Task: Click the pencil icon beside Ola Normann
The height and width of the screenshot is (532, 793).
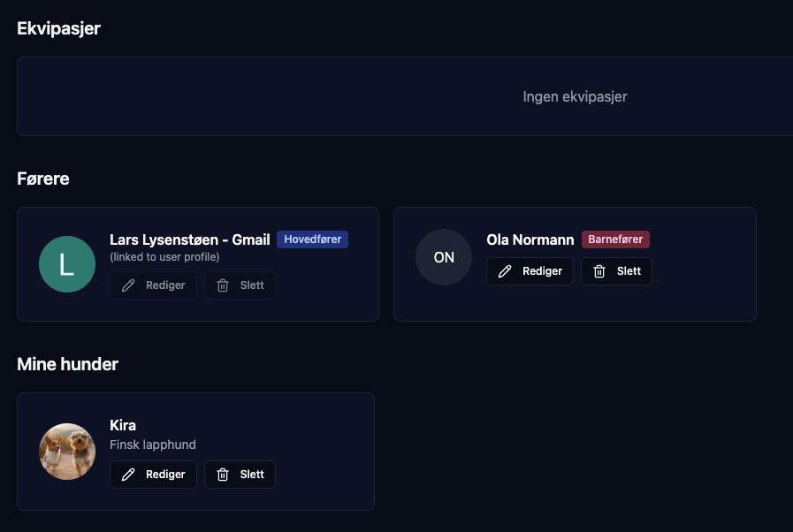Action: pos(505,271)
